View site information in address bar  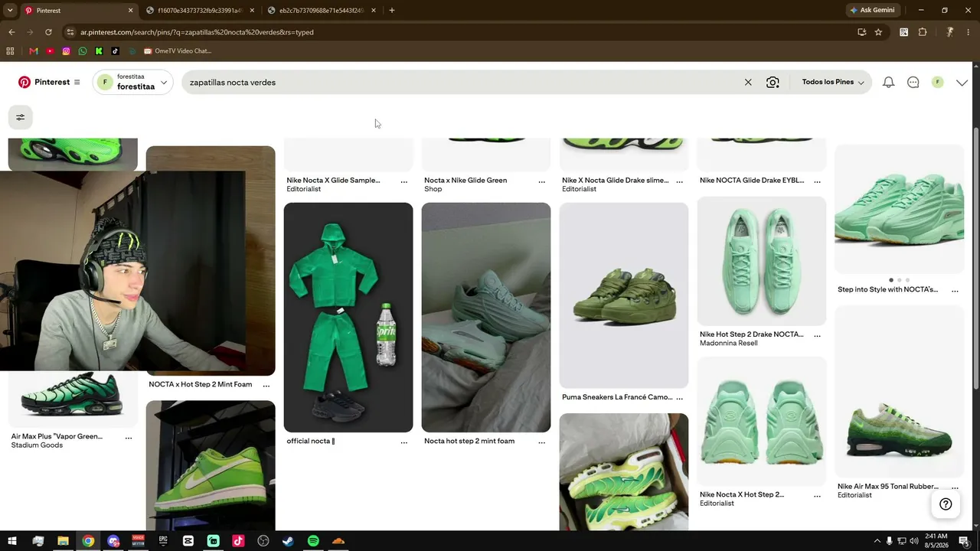70,32
